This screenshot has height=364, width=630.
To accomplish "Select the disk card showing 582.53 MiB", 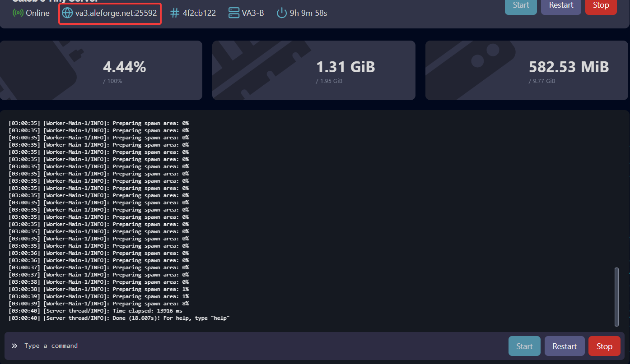I will pyautogui.click(x=527, y=70).
